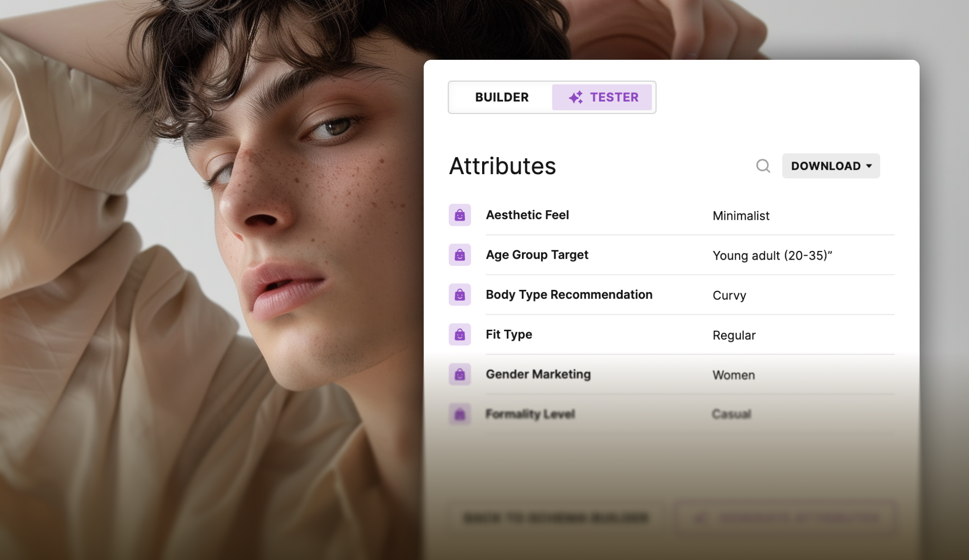The height and width of the screenshot is (560, 969).
Task: Click the sparkle icon in Tester tab
Action: 576,97
